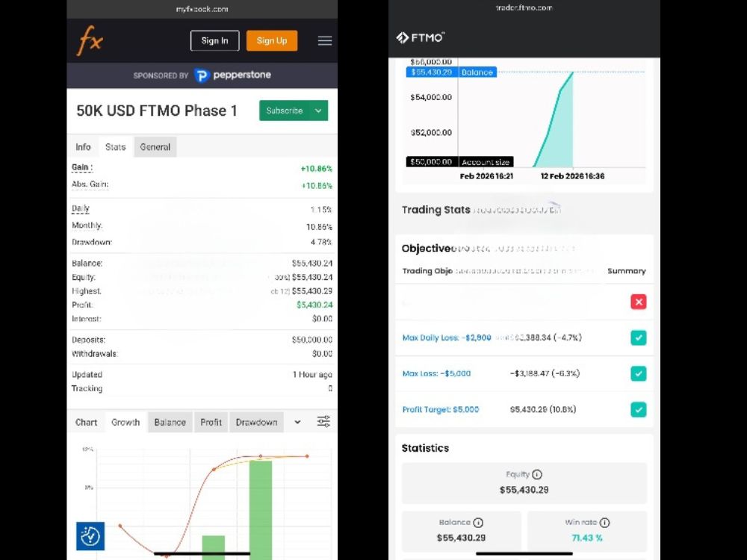
Task: Expand more chart tabs chevron
Action: pos(297,422)
